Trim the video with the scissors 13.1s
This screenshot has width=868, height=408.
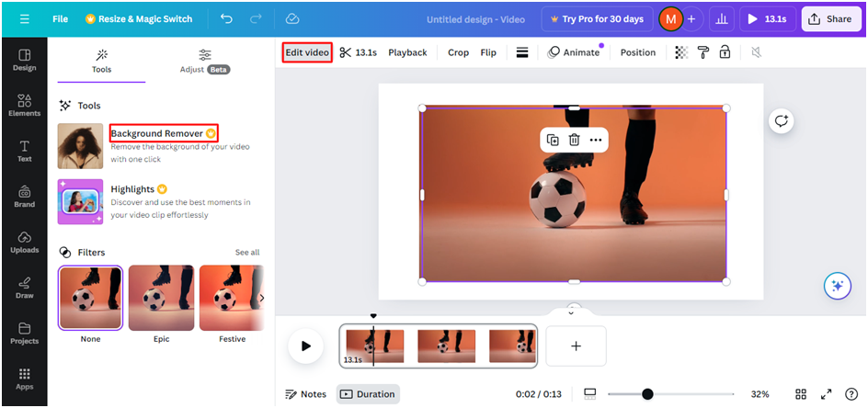tap(358, 52)
